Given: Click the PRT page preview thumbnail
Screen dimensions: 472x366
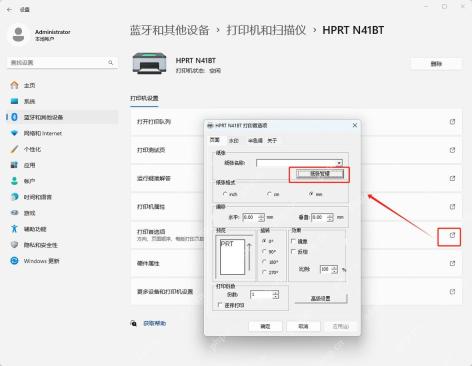Looking at the screenshot, I should pyautogui.click(x=232, y=257).
